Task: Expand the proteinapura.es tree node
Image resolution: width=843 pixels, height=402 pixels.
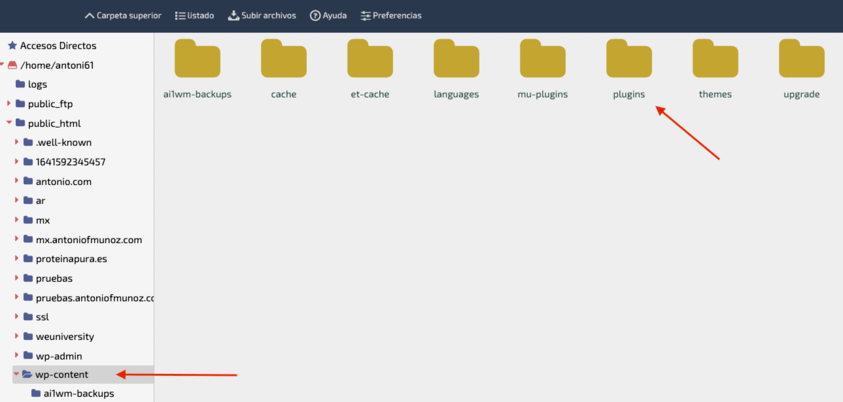Action: click(16, 258)
